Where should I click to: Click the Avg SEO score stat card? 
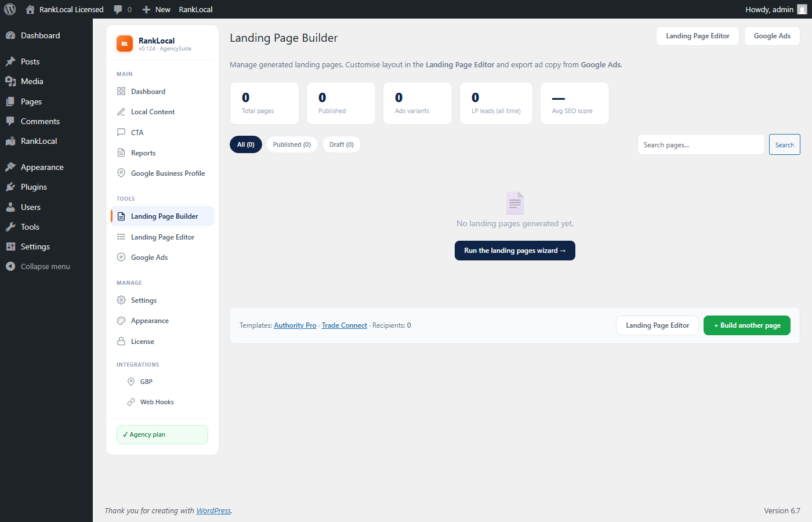point(575,103)
